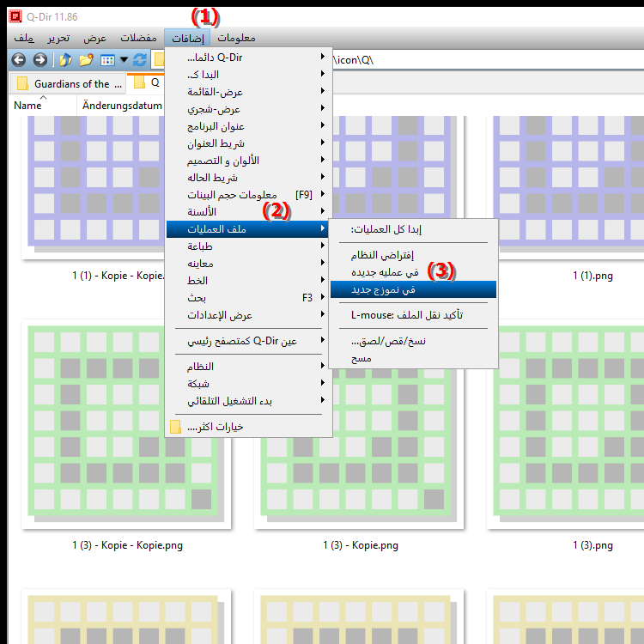This screenshot has height=644, width=644.
Task: Click file name 1 (3) - Kopie.png
Action: point(361,545)
